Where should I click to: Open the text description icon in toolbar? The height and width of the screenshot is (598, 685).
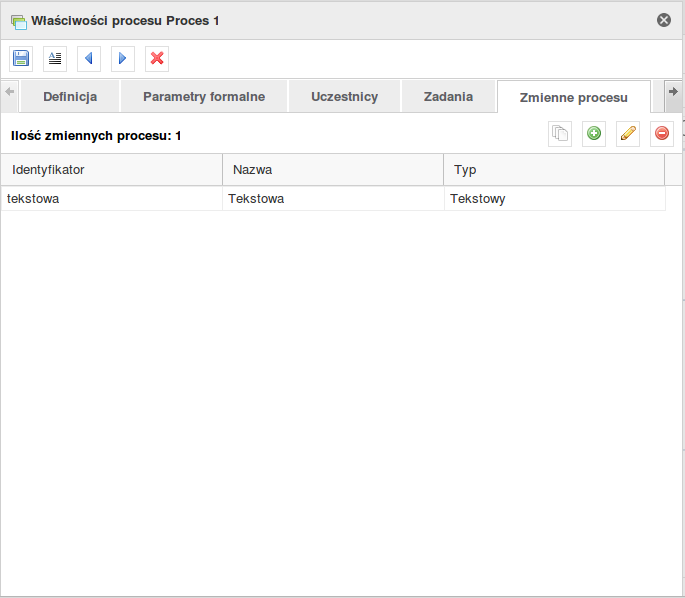coord(55,59)
